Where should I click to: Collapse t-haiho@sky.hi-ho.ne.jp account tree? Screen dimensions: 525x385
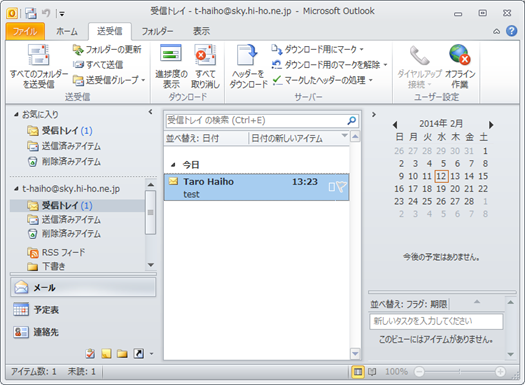[x=16, y=189]
